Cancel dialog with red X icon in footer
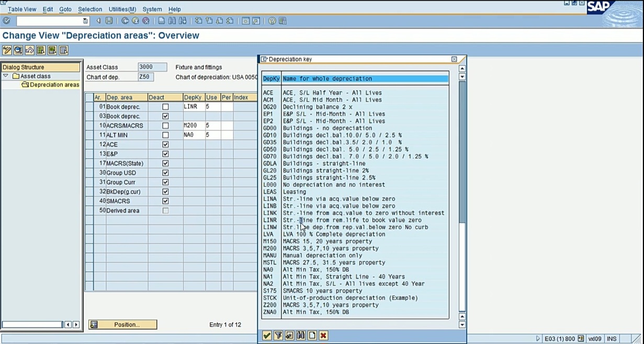This screenshot has height=344, width=644. click(x=323, y=336)
